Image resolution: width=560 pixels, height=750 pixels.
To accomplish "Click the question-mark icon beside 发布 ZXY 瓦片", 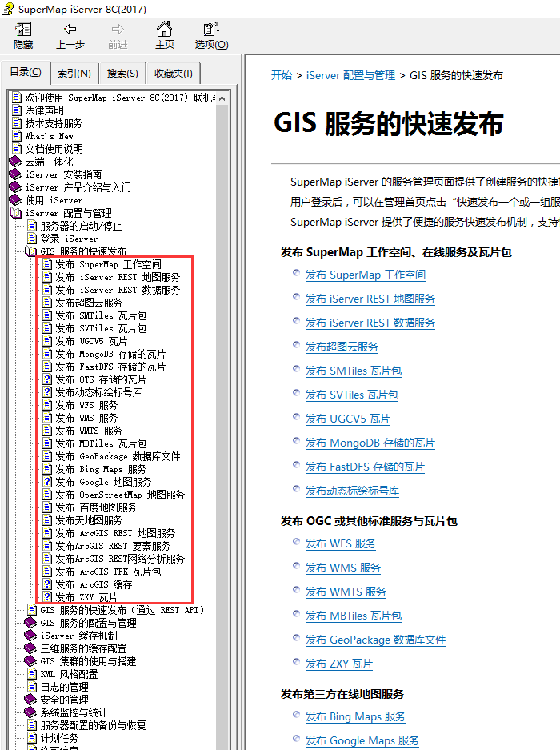I will (x=47, y=597).
